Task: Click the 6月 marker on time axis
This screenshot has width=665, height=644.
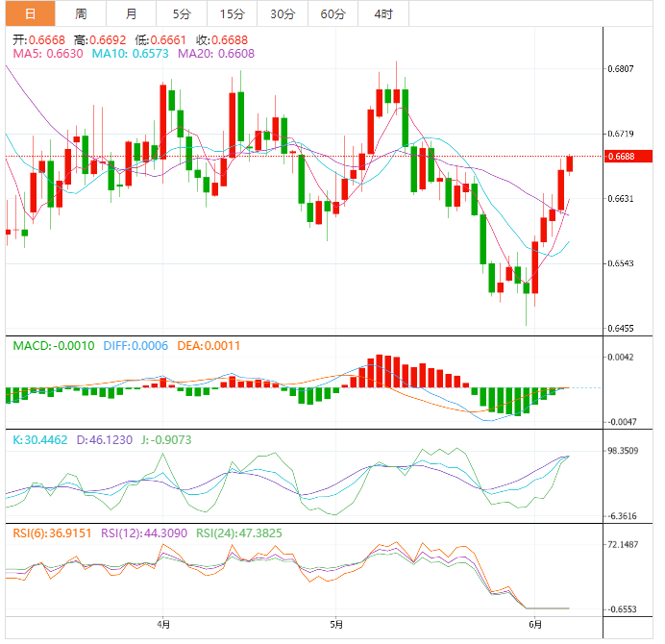Action: [x=536, y=623]
